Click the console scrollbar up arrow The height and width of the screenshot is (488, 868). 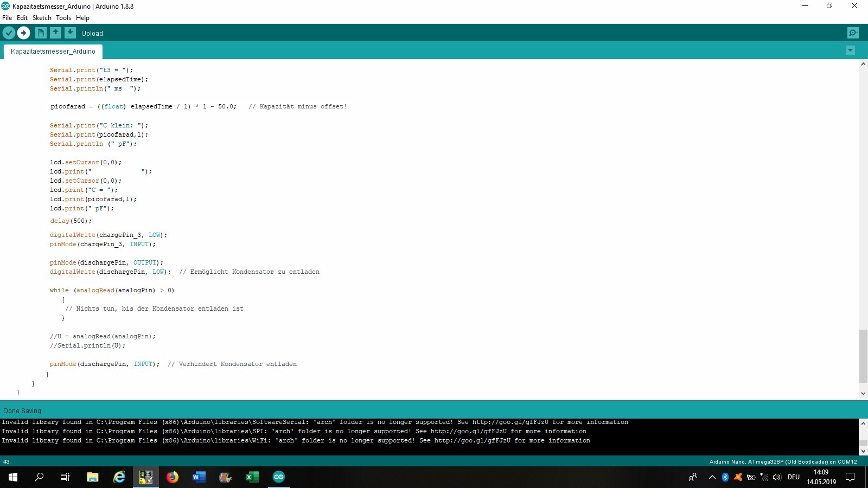863,423
